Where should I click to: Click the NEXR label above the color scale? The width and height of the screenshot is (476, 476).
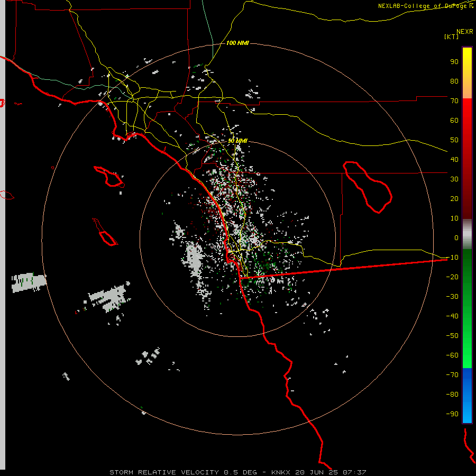[465, 32]
